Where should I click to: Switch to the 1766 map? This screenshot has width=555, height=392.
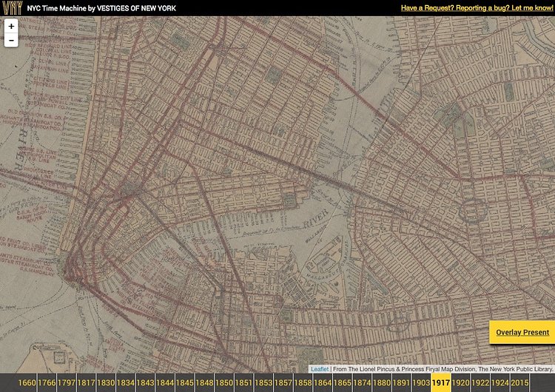coord(47,382)
